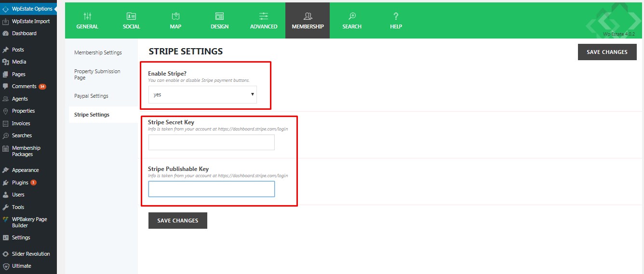This screenshot has width=644, height=274.
Task: Click the Social tab icon
Action: pyautogui.click(x=131, y=16)
